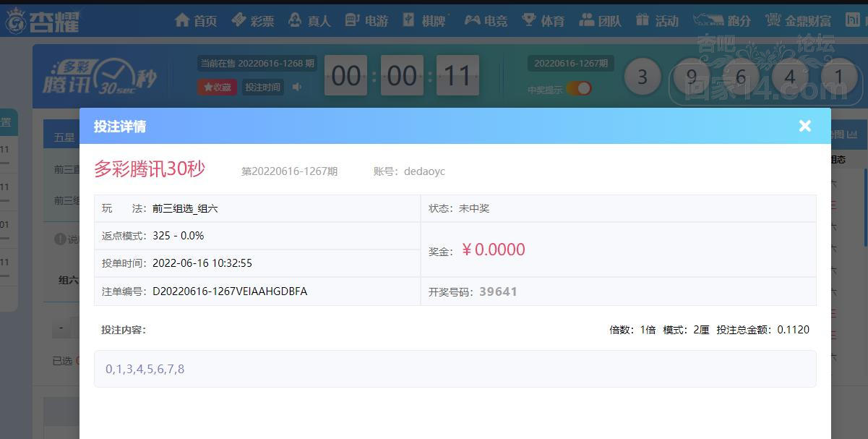868x439 pixels.
Task: Open the 棋牌 card games icon
Action: 409,20
